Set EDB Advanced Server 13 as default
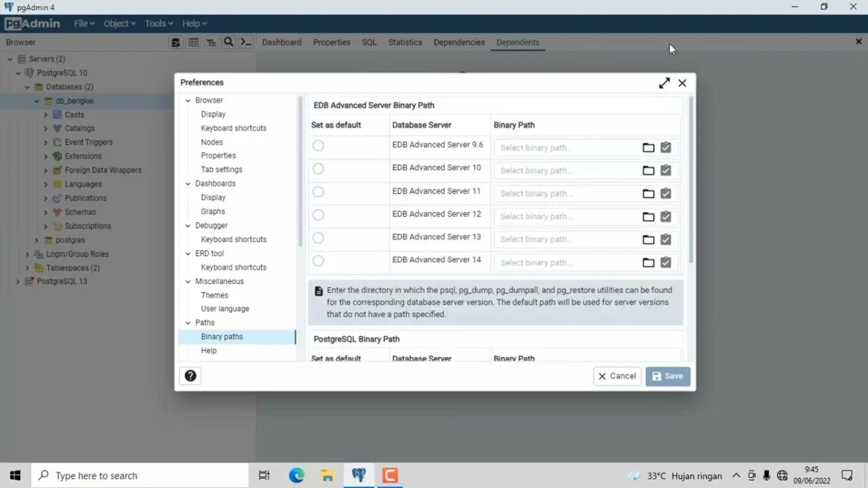This screenshot has height=488, width=868. pyautogui.click(x=318, y=238)
